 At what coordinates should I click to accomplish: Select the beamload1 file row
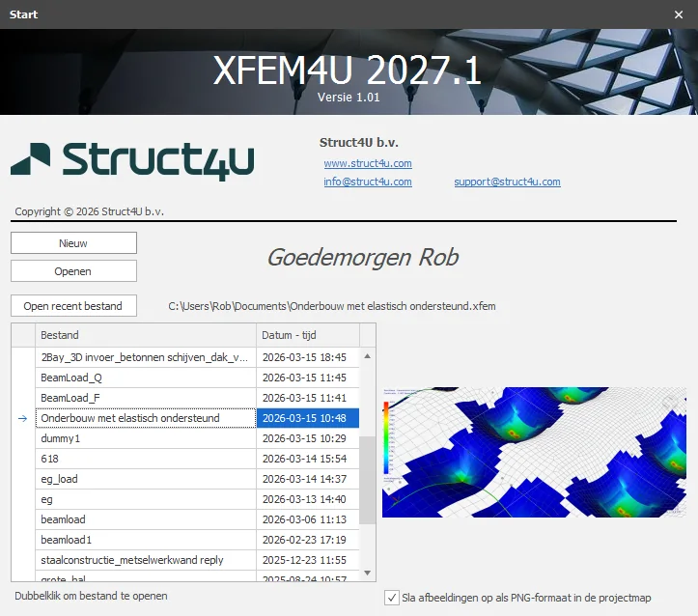click(x=146, y=540)
